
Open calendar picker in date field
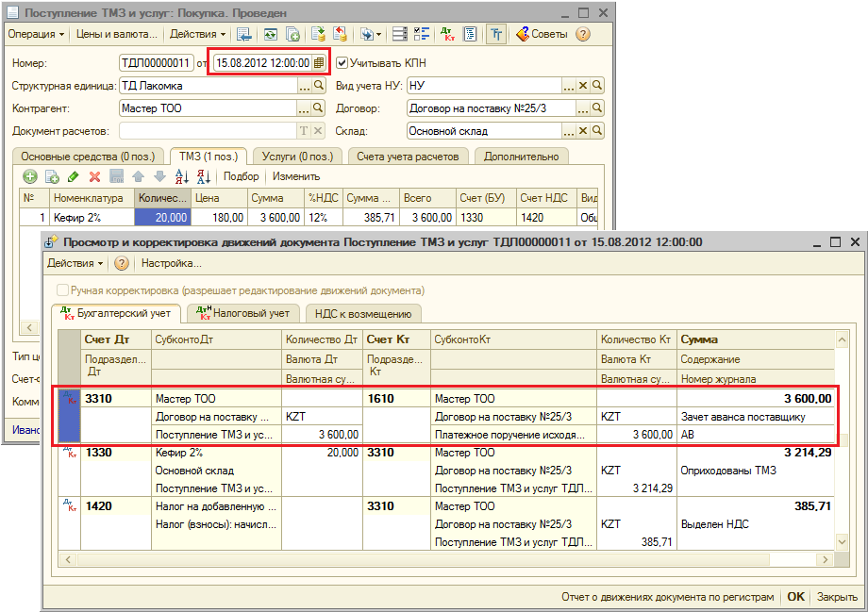pos(319,63)
